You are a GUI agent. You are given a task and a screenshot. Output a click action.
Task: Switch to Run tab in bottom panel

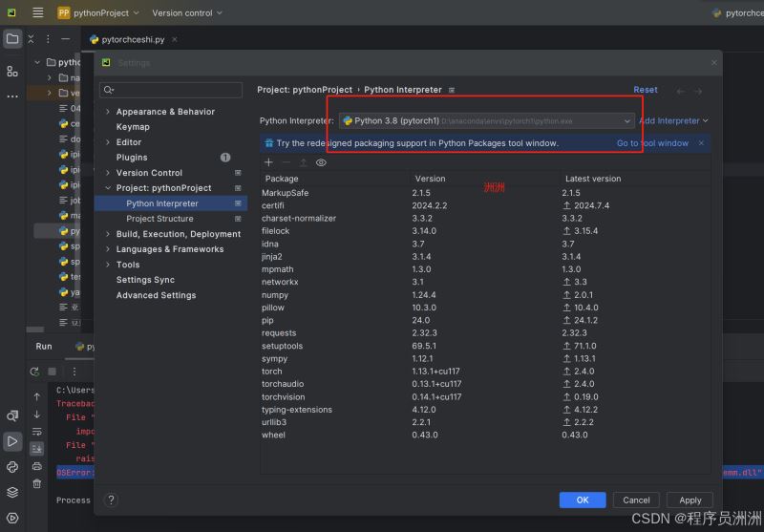coord(44,347)
